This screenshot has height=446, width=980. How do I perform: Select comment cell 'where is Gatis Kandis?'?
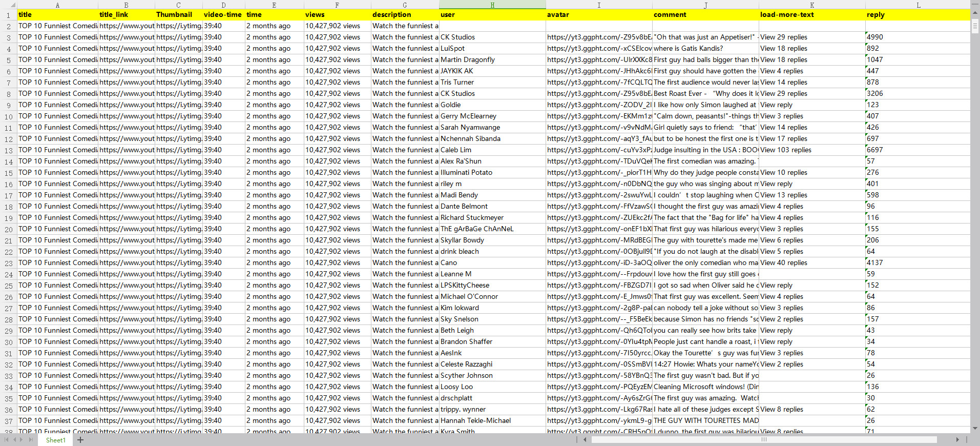click(705, 49)
